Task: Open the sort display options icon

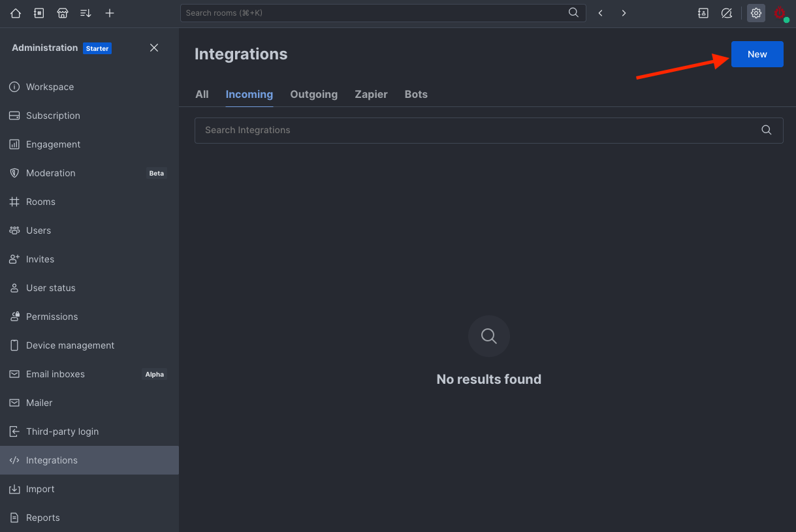Action: tap(86, 13)
